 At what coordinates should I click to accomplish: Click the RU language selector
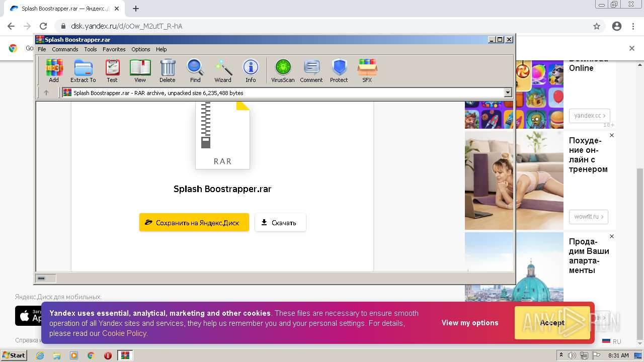[x=612, y=341]
